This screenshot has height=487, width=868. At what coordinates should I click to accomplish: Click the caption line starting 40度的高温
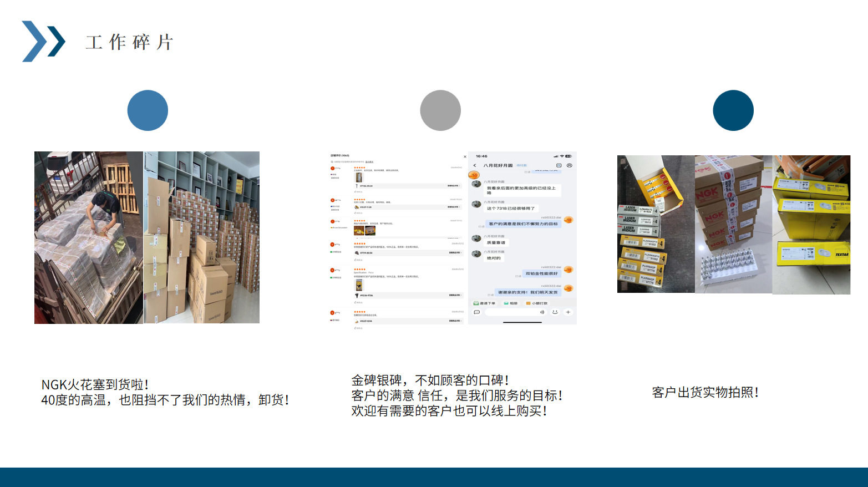[165, 400]
